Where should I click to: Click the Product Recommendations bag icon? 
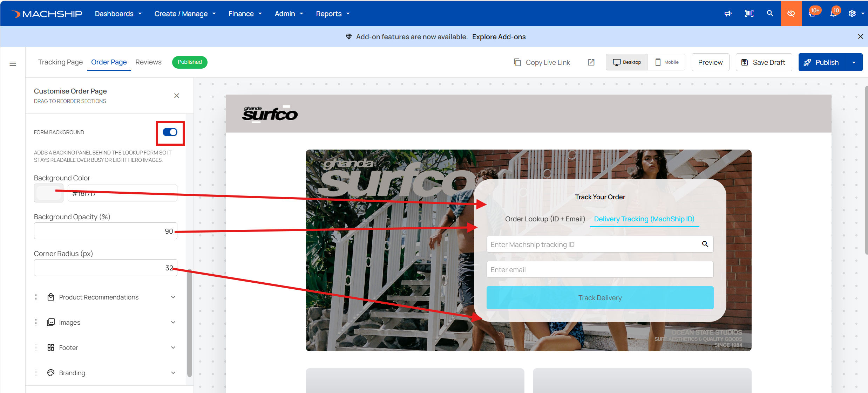[x=51, y=297]
